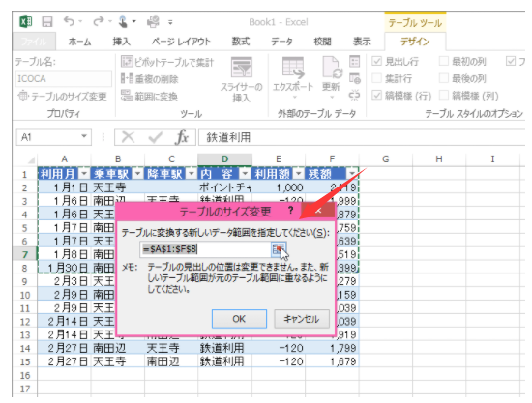The height and width of the screenshot is (403, 532).
Task: Switch to the ホーム ribbon tab
Action: click(79, 42)
